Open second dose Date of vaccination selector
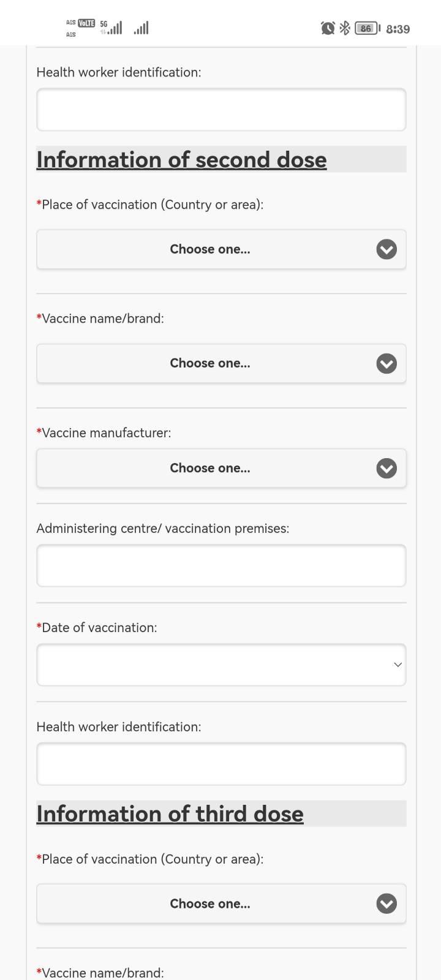 221,665
